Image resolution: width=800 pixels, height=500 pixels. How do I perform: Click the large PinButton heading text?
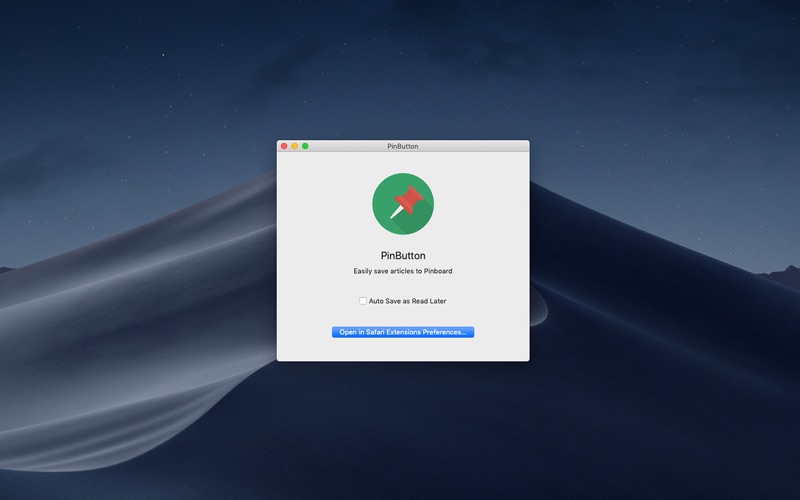tap(403, 256)
